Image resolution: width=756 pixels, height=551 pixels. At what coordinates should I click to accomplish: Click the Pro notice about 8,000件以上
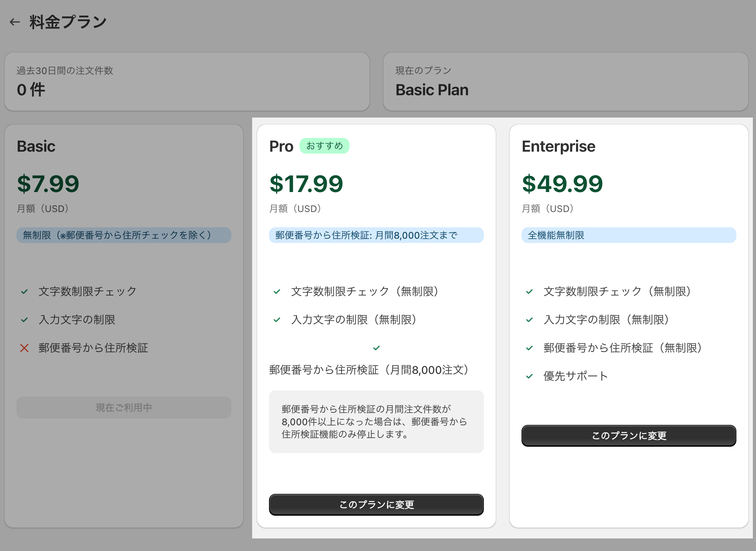(376, 422)
